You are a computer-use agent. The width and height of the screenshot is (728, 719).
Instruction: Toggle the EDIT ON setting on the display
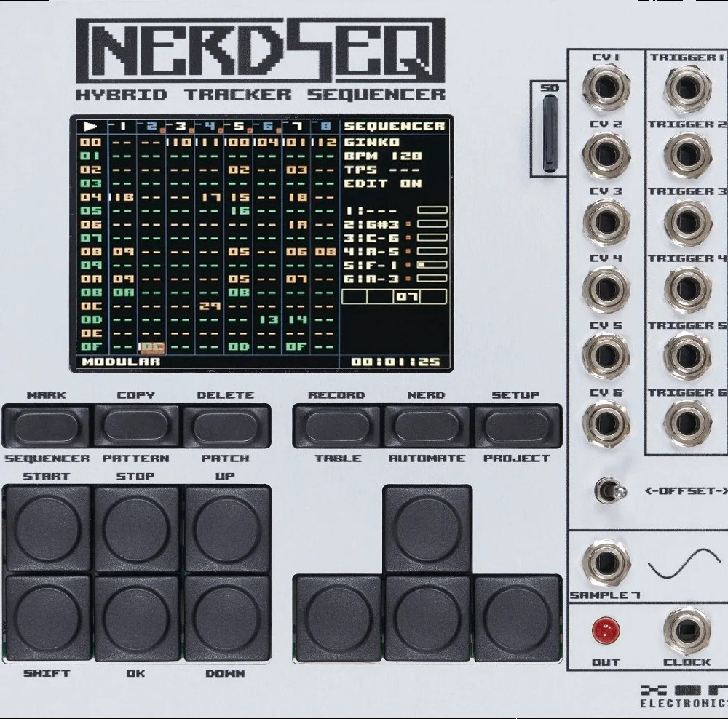coord(383,183)
